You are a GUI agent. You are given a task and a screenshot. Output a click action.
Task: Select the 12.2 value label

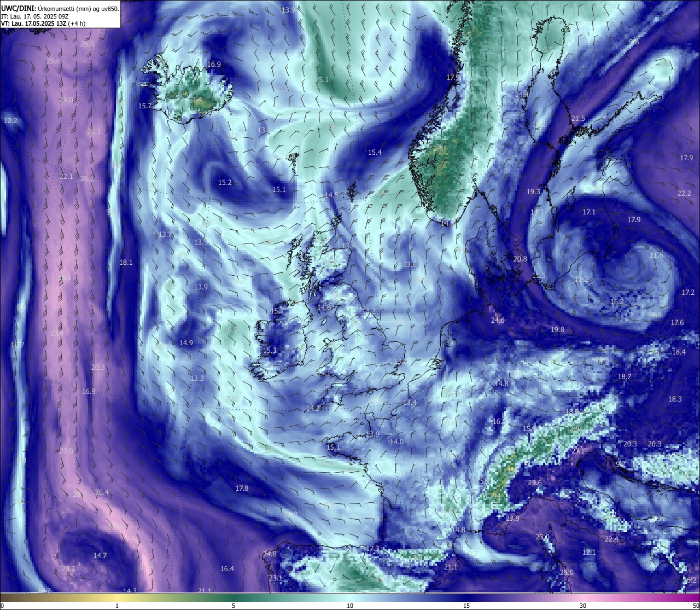[x=10, y=120]
